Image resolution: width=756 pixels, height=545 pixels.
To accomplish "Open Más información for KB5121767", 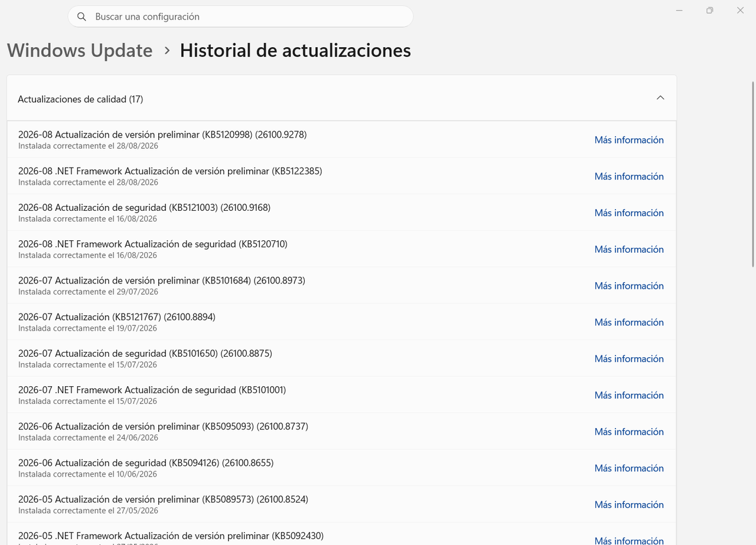I will coord(629,322).
